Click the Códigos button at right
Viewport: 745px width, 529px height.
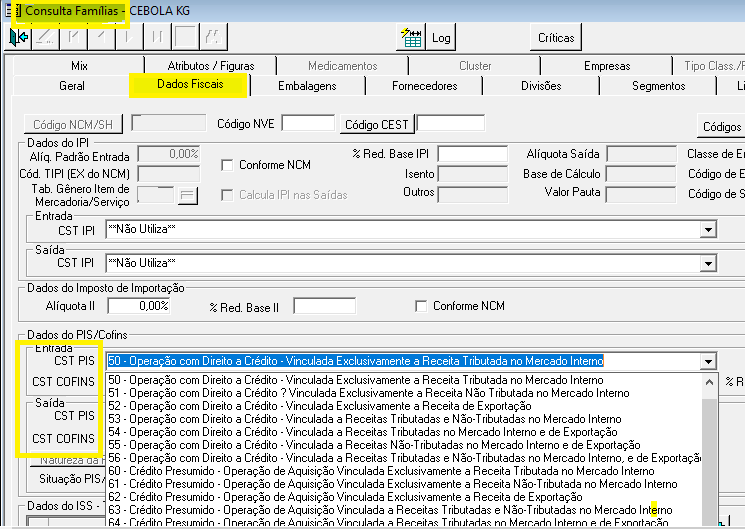(721, 126)
